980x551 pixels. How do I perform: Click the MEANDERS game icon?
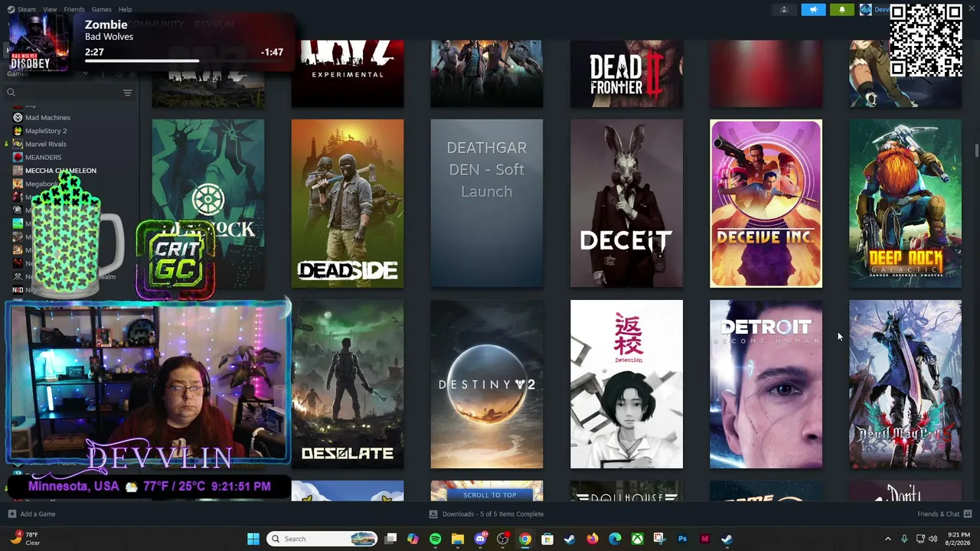click(x=18, y=157)
